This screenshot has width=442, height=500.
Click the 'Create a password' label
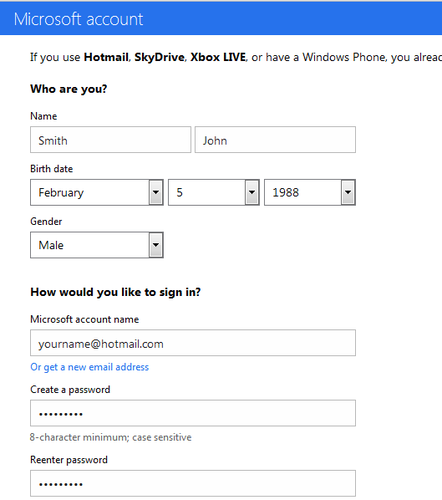(x=70, y=390)
